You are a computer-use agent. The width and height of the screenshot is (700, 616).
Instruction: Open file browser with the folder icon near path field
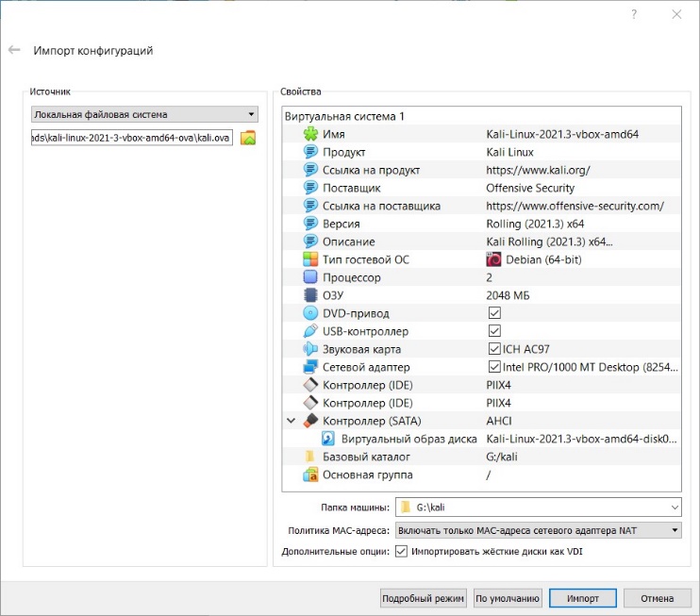pyautogui.click(x=248, y=138)
